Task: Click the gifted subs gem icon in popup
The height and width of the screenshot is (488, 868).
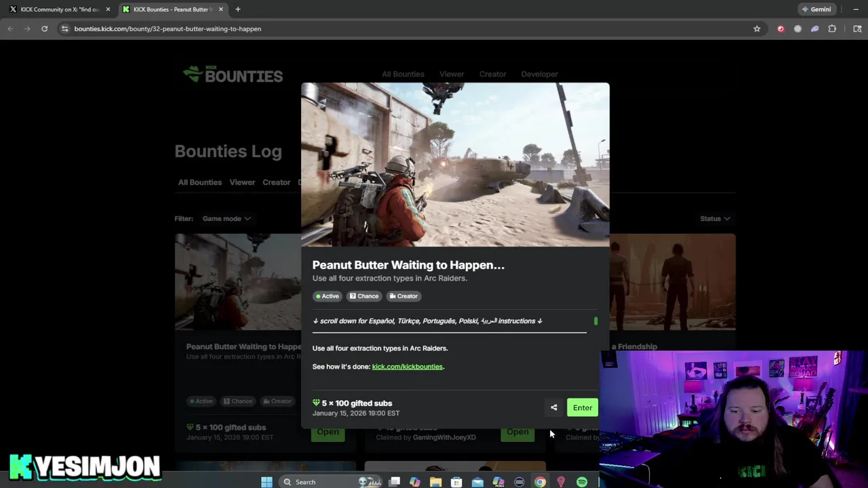Action: [x=316, y=403]
